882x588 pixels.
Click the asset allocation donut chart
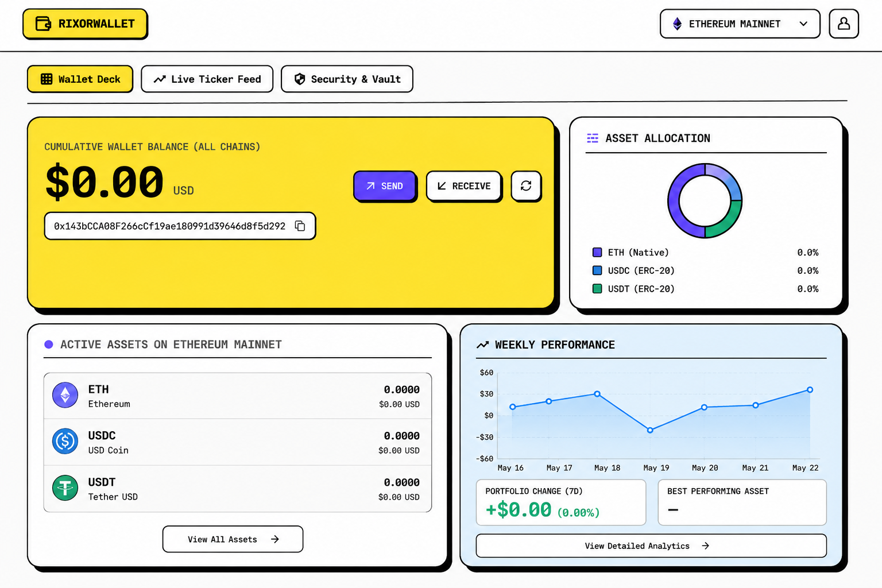705,201
